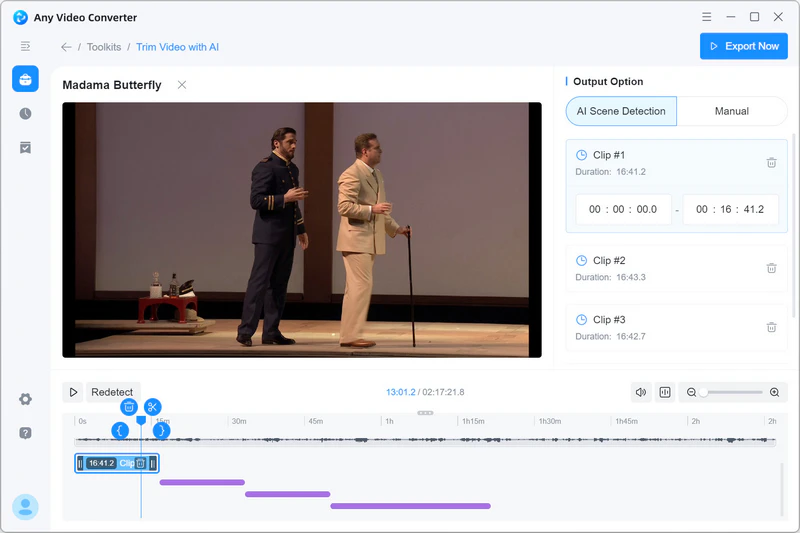Click the 1h30m mark on timeline ruler
This screenshot has height=533, width=800.
click(x=549, y=421)
